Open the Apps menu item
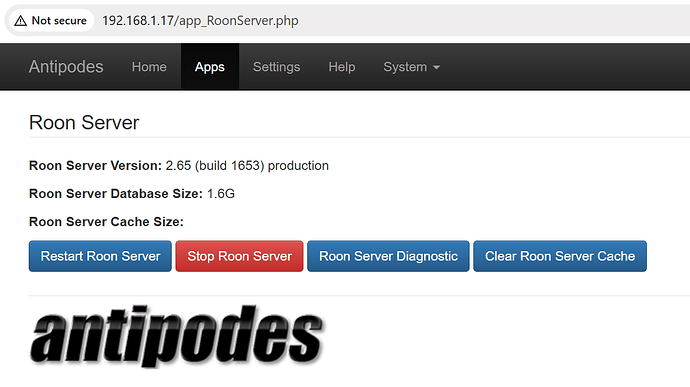The height and width of the screenshot is (387, 690). click(210, 67)
